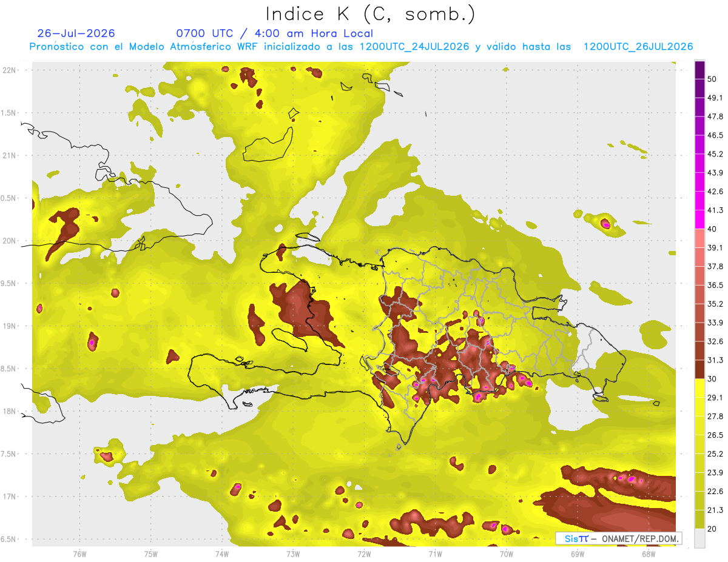Click the colorbar value '26.5'
The height and width of the screenshot is (562, 728).
point(715,435)
